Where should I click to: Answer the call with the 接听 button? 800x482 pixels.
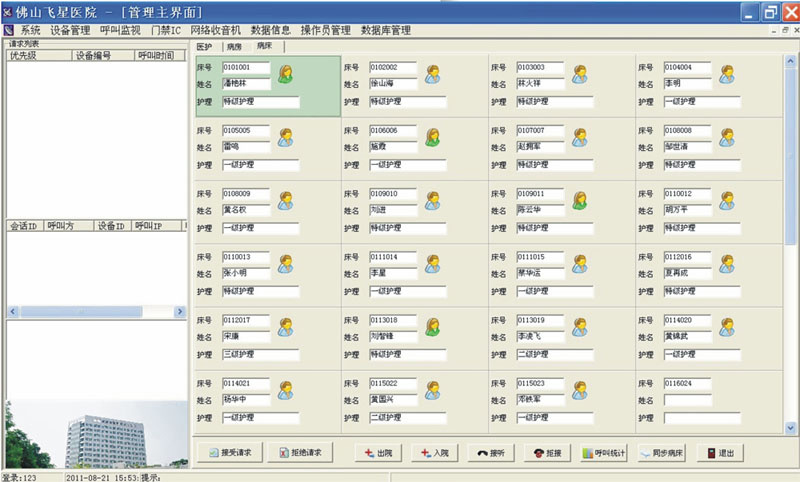point(506,453)
